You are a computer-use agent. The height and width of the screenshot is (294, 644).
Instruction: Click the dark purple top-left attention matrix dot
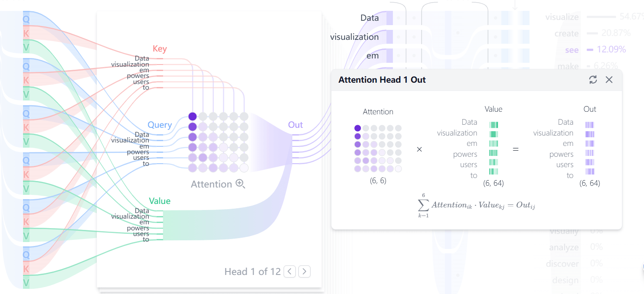(x=193, y=116)
